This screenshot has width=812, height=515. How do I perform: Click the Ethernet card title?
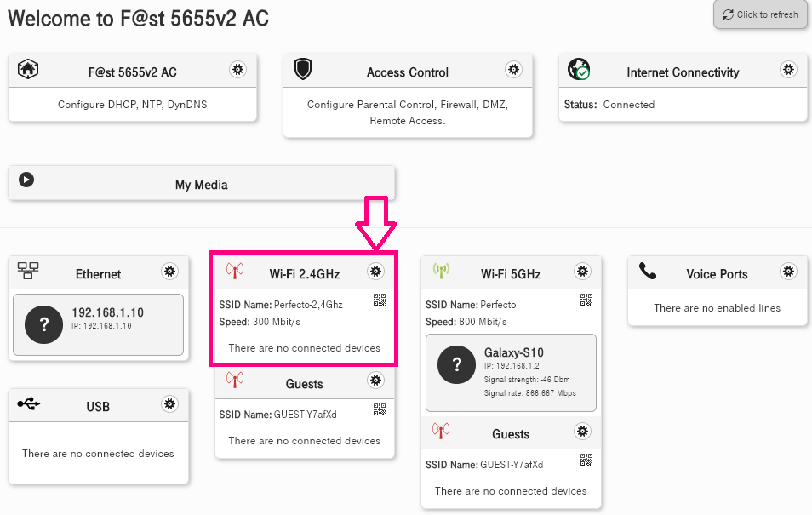click(99, 274)
